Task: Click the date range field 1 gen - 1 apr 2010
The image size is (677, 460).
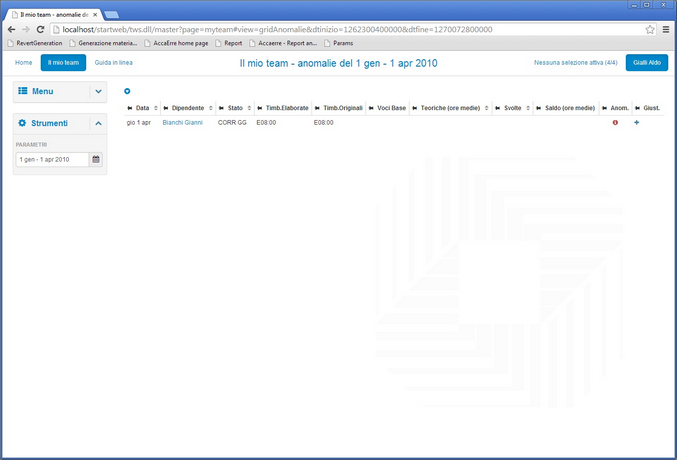Action: point(52,159)
